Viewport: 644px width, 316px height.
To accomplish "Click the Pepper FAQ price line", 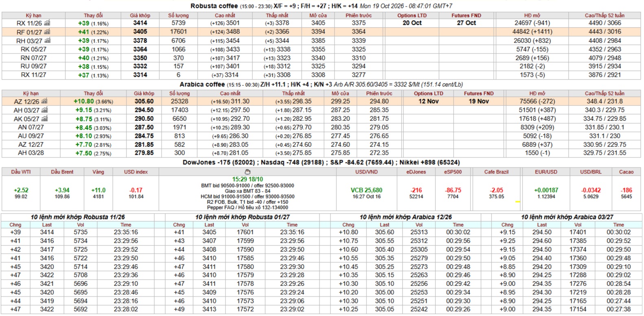I will pyautogui.click(x=248, y=207).
